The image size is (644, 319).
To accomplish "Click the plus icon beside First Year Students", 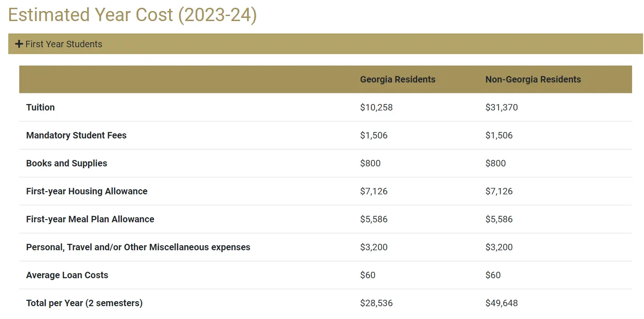I will pos(19,44).
